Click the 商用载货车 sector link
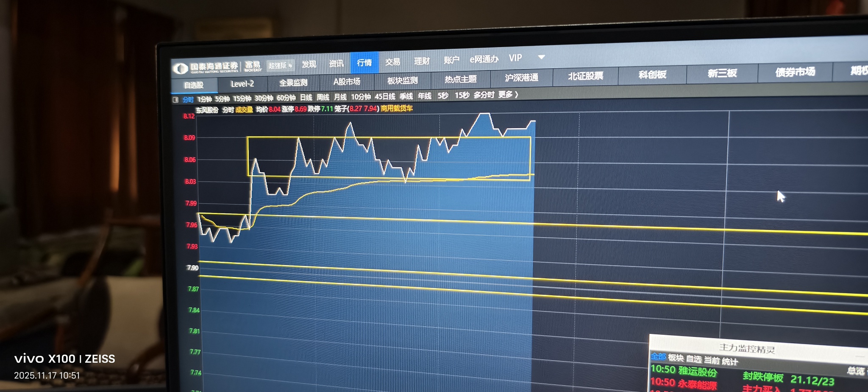868x392 pixels. (397, 108)
